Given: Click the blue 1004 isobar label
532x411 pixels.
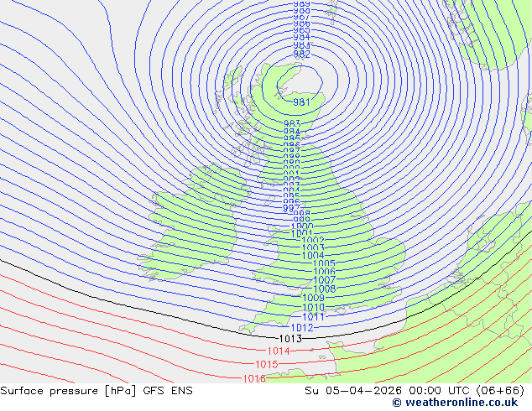Looking at the screenshot, I should [x=313, y=255].
